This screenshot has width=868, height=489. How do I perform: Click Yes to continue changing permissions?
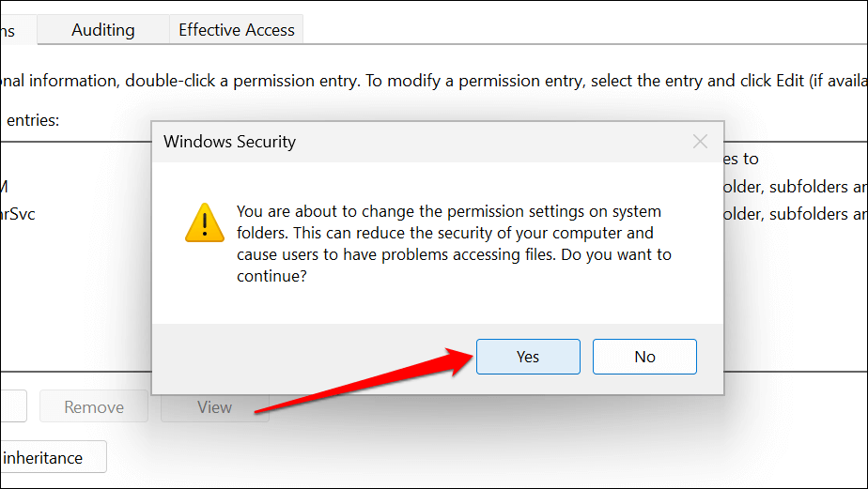tap(528, 357)
